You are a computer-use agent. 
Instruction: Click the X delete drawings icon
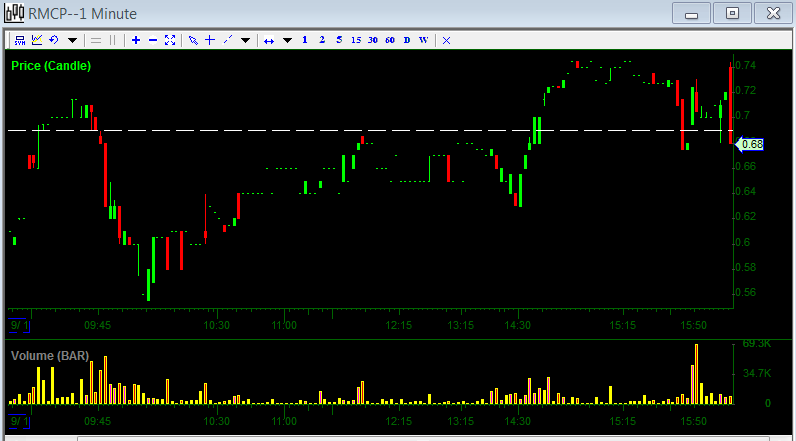click(x=446, y=40)
